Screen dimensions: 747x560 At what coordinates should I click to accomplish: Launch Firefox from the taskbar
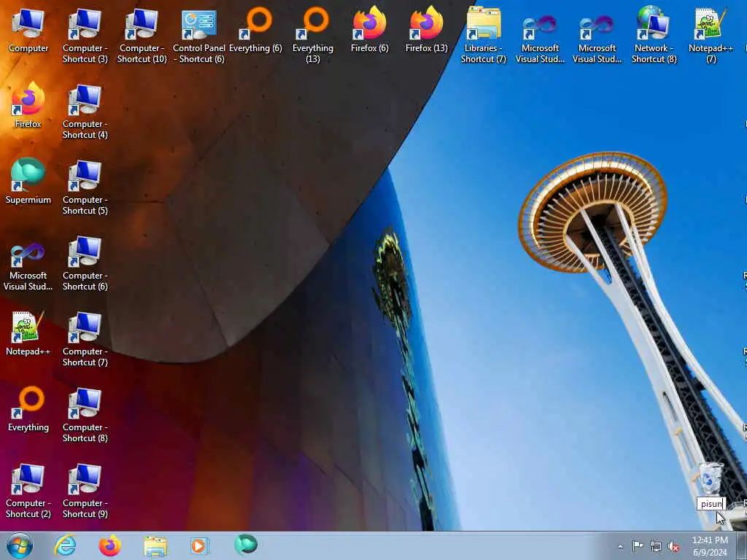pos(110,545)
